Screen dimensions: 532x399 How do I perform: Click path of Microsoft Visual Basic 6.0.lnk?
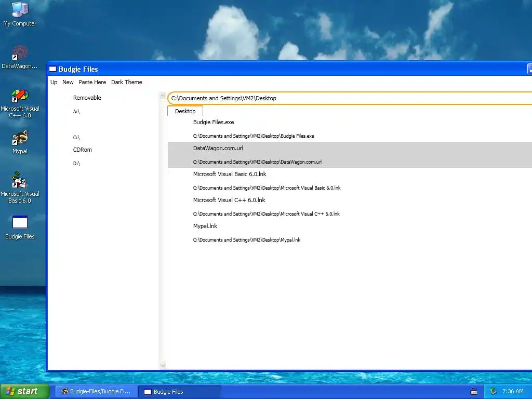pyautogui.click(x=267, y=188)
